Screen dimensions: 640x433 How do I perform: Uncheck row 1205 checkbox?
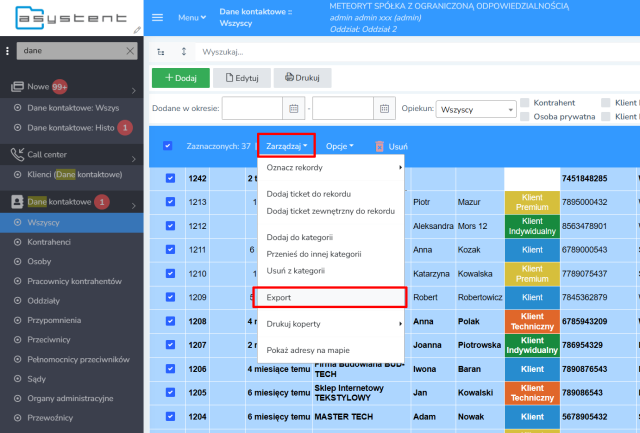170,392
